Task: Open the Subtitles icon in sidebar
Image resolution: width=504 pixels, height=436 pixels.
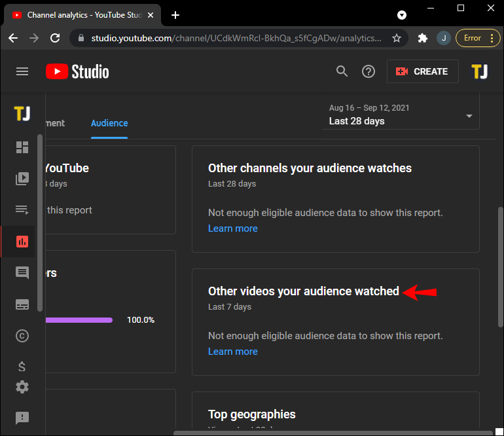Action: 22,304
